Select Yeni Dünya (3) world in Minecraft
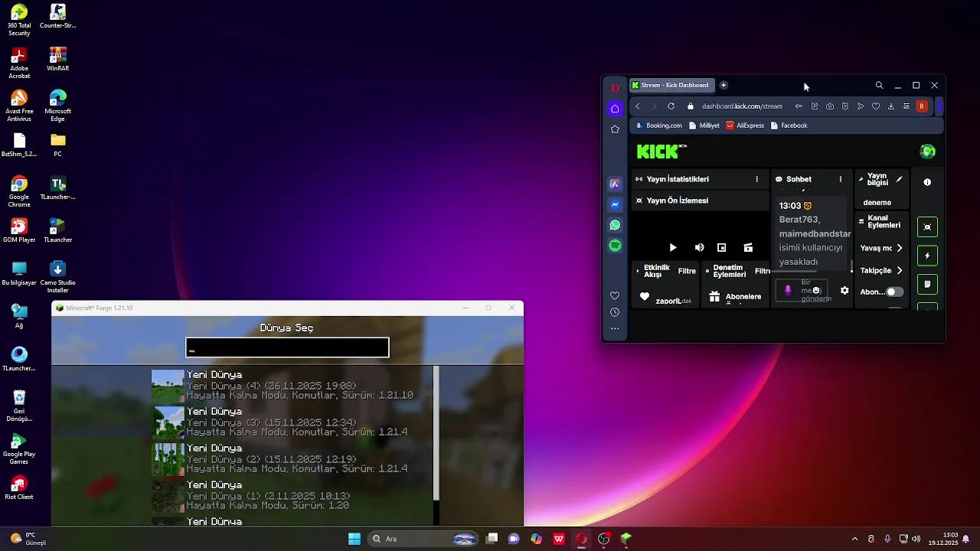Screen dimensions: 980x551 291,422
